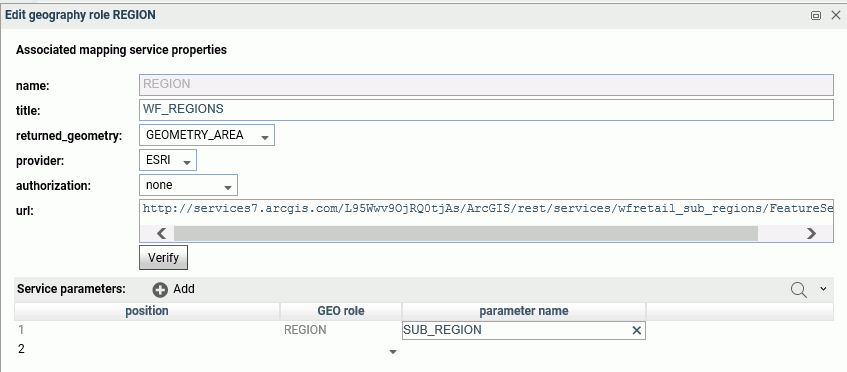The width and height of the screenshot is (847, 372).
Task: Expand the GEO role dropdown arrow in row 2
Action: (393, 352)
